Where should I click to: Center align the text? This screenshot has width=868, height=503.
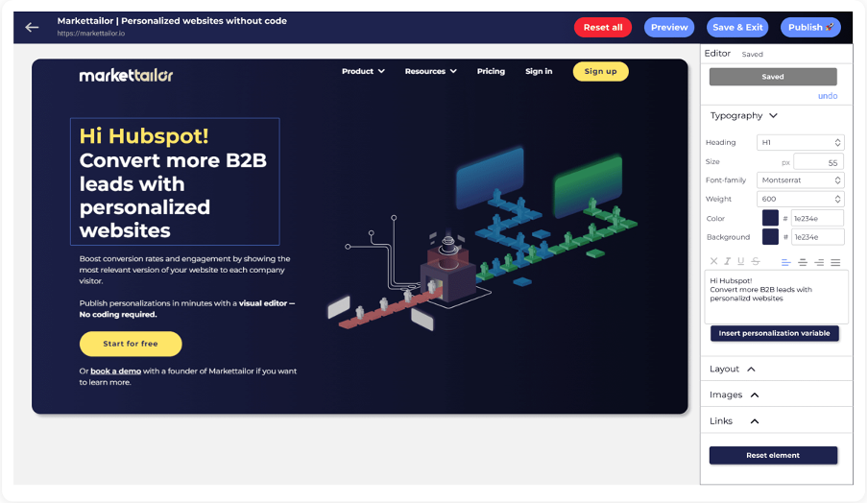[802, 262]
